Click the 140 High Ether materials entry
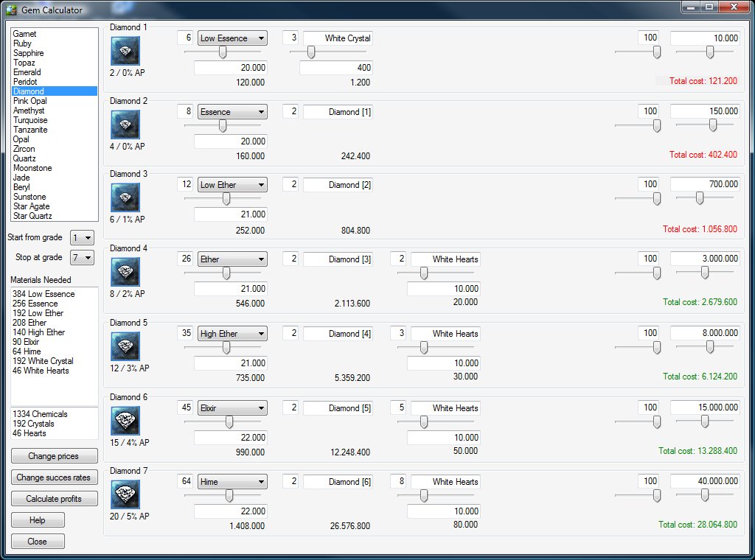This screenshot has height=560, width=755. point(38,332)
